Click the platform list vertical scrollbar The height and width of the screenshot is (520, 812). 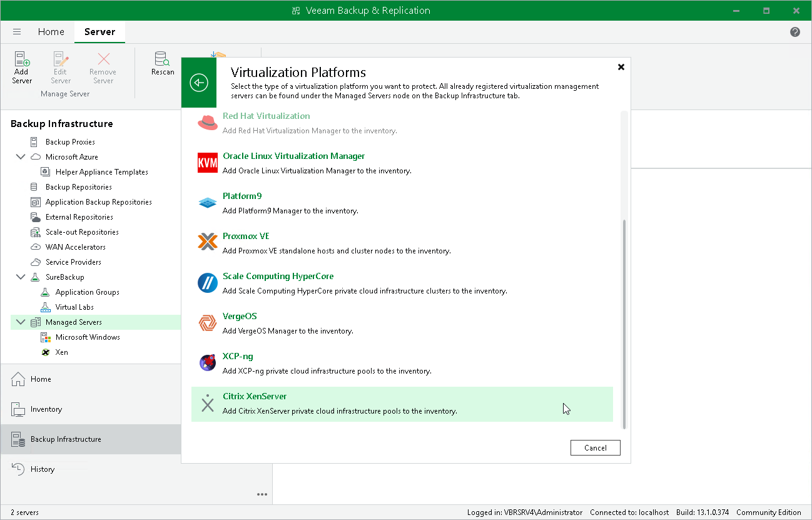click(624, 324)
